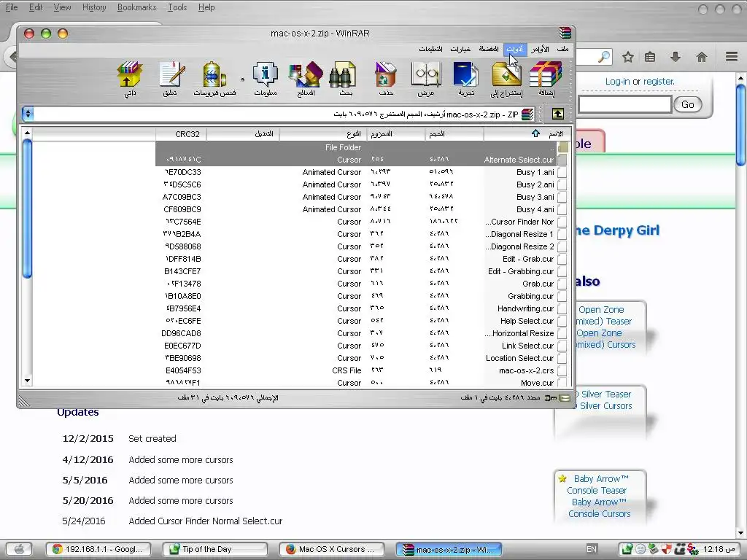Click the EN language indicator on taskbar

point(591,549)
